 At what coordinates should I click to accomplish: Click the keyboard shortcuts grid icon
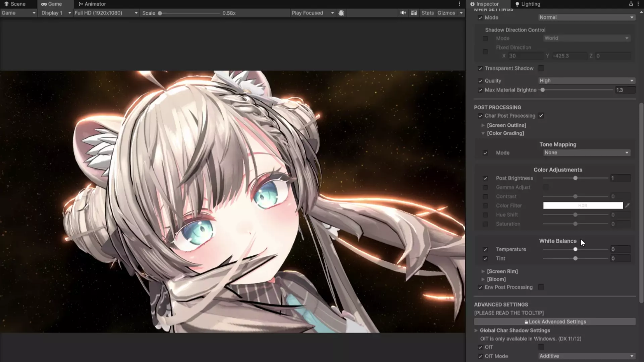coord(414,13)
